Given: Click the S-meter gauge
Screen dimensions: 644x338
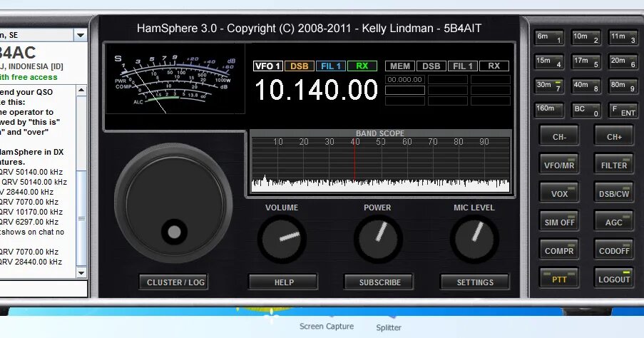Looking at the screenshot, I should coord(175,79).
